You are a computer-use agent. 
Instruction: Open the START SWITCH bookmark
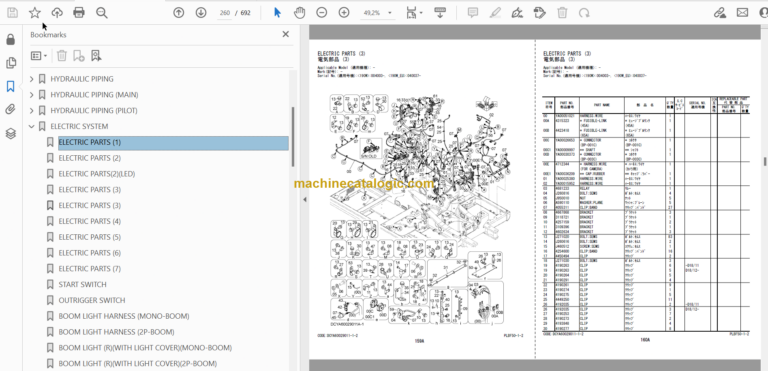[x=82, y=285]
